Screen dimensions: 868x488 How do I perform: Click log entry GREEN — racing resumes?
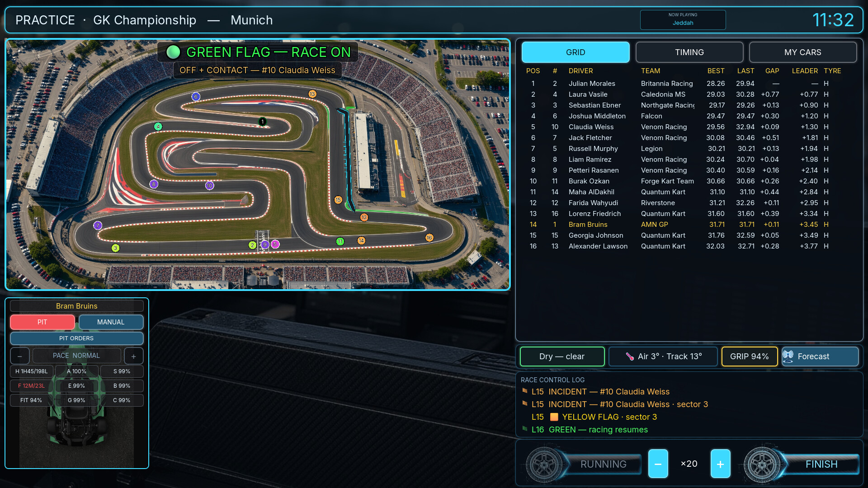(590, 430)
